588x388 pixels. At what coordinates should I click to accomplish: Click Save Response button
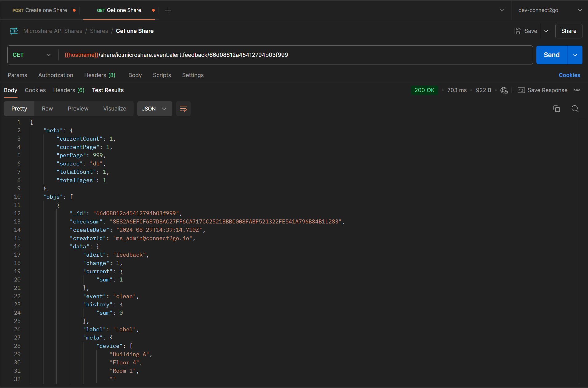(x=543, y=90)
